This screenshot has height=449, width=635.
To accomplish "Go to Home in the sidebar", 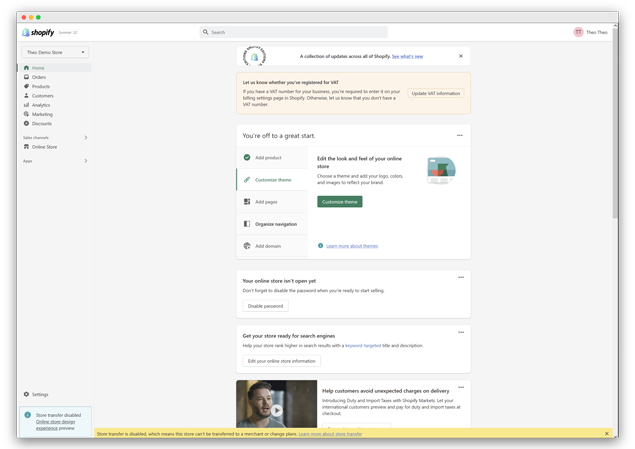I will (x=55, y=68).
